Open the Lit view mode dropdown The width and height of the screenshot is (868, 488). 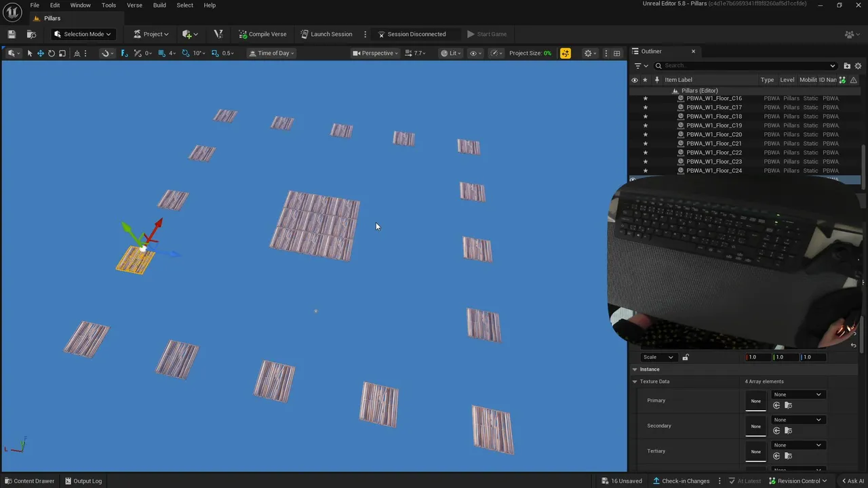(451, 53)
